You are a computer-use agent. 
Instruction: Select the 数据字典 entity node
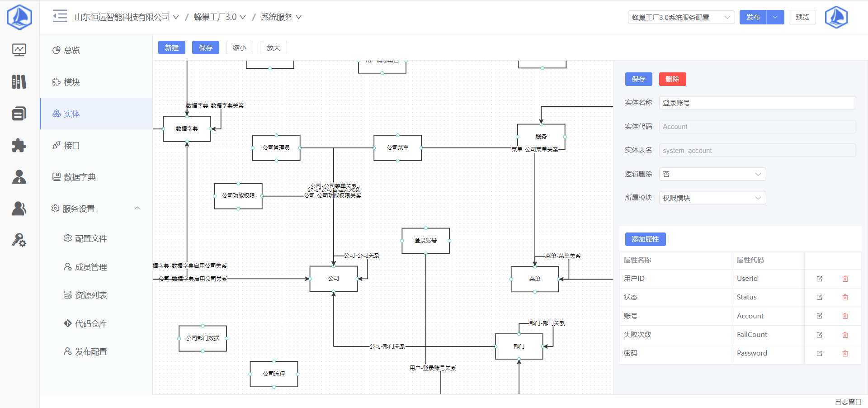187,129
